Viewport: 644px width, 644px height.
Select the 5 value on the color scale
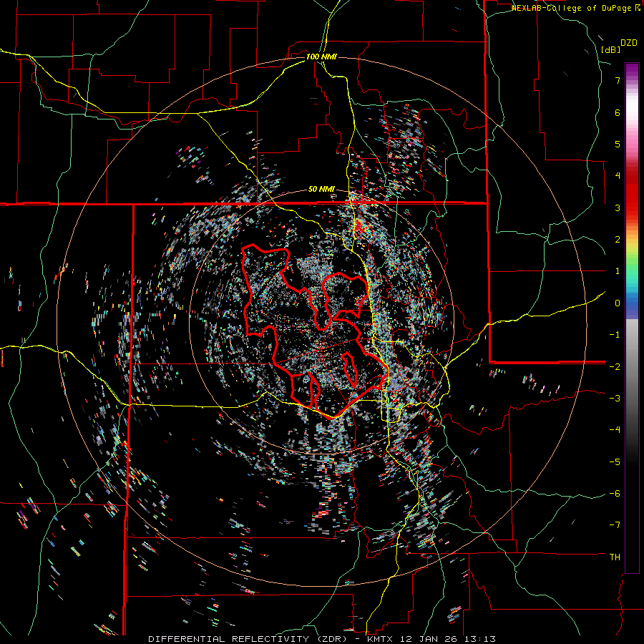click(x=618, y=144)
